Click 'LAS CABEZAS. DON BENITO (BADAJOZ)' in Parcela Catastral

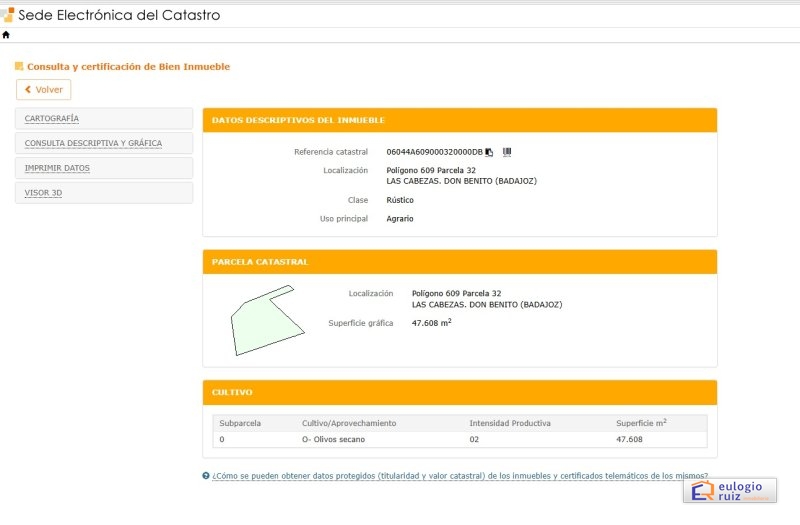[x=487, y=305]
